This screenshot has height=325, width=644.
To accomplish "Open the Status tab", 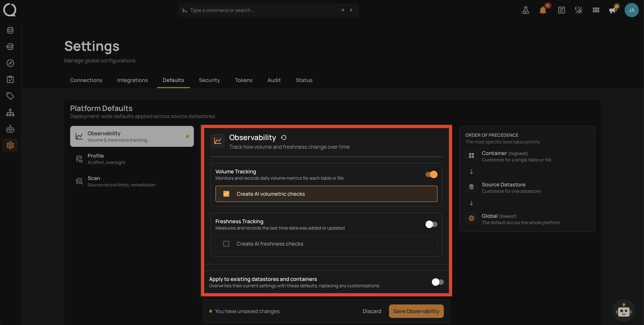I will tap(304, 80).
